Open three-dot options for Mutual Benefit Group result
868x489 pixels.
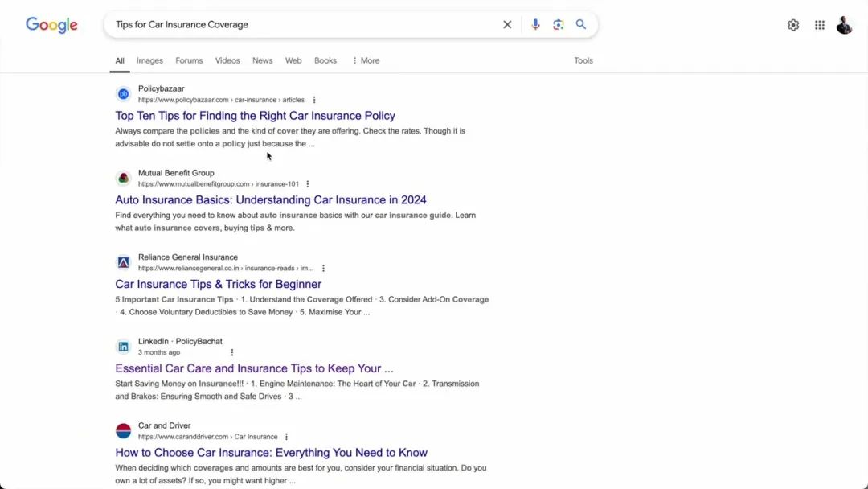tap(308, 184)
